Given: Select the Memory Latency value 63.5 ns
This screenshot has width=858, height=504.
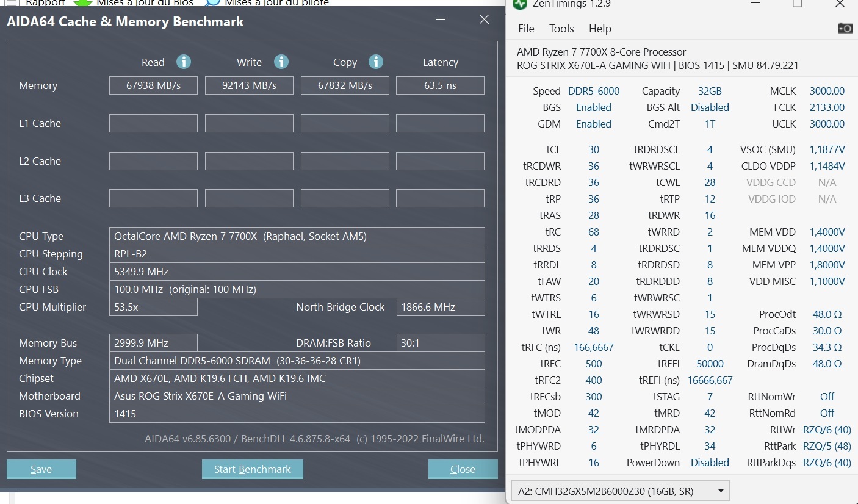Looking at the screenshot, I should tap(440, 85).
